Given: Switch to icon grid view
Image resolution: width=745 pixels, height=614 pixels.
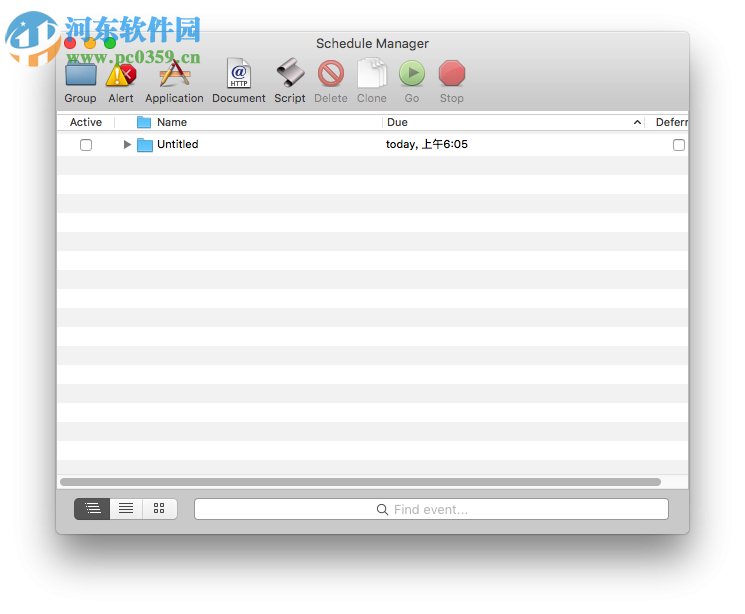Looking at the screenshot, I should tap(159, 509).
